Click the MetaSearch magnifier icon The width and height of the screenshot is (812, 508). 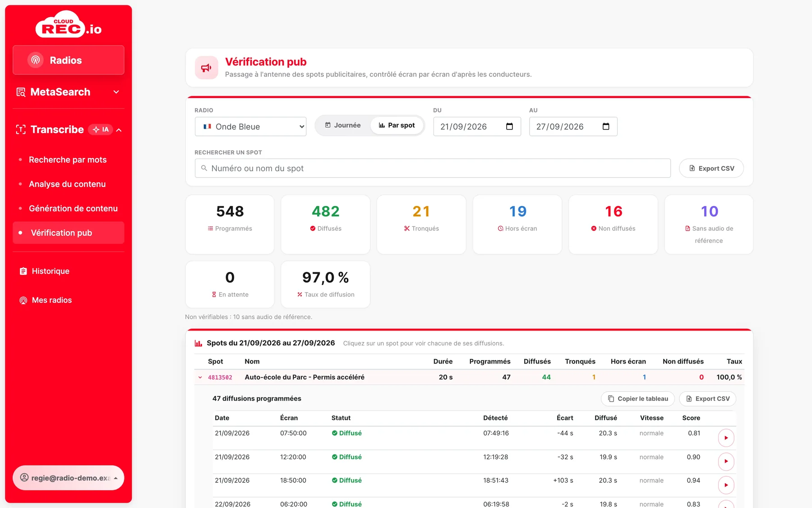point(21,92)
